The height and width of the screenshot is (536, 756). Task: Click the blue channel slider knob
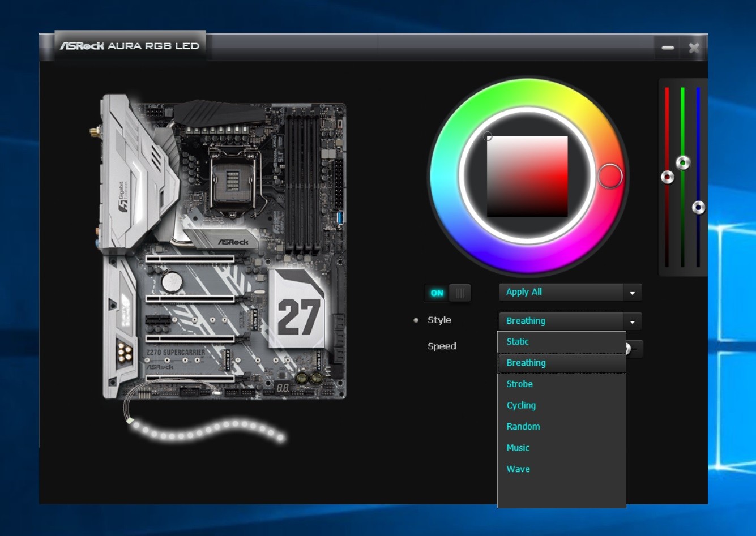coord(699,207)
